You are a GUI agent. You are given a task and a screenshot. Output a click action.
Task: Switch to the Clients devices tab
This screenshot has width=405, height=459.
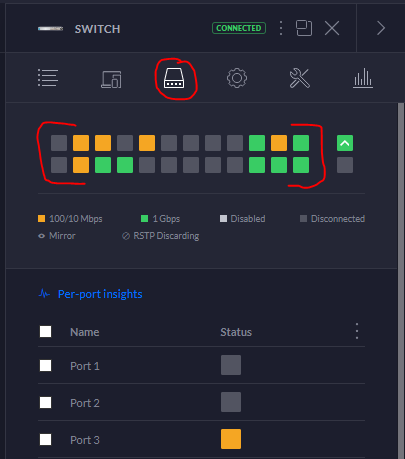point(111,79)
